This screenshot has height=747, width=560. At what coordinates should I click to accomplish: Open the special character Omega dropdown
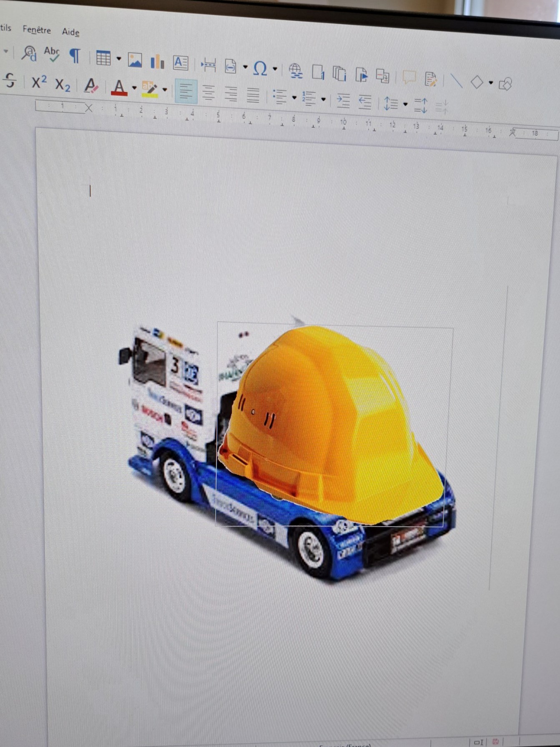click(x=275, y=69)
